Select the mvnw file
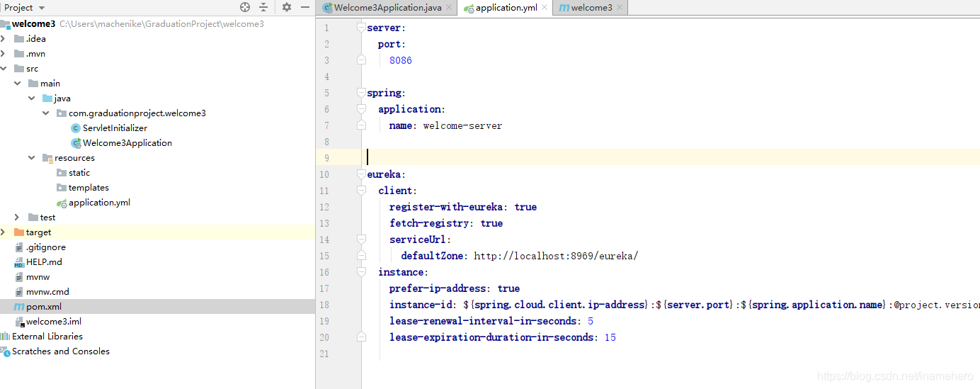Image resolution: width=980 pixels, height=389 pixels. click(x=38, y=276)
